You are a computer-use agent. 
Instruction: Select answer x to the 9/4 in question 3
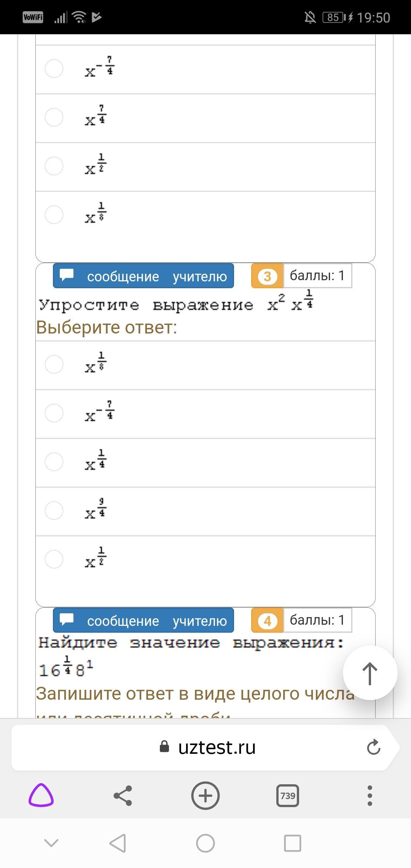click(54, 511)
